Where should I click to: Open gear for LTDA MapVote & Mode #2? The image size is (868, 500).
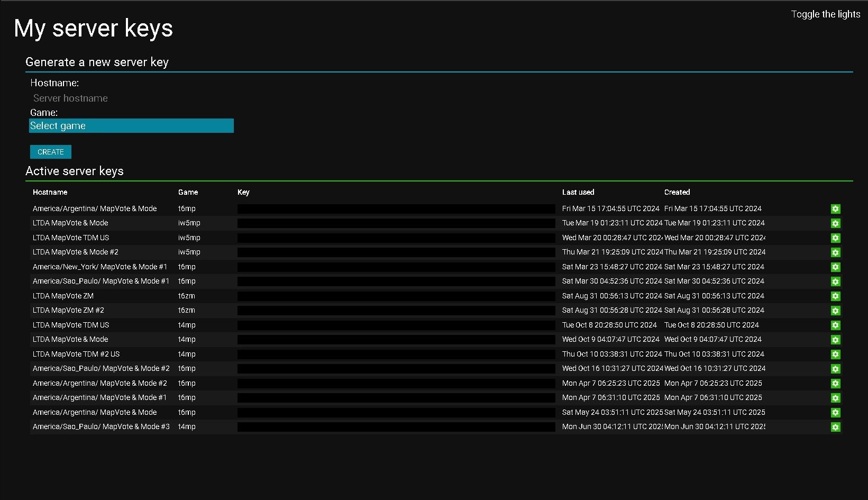tap(835, 252)
